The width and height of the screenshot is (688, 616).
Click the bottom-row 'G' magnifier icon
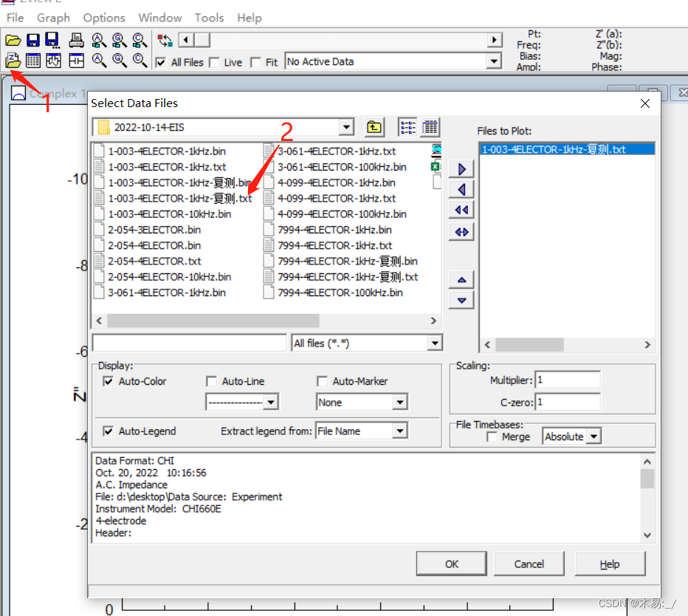point(120,60)
